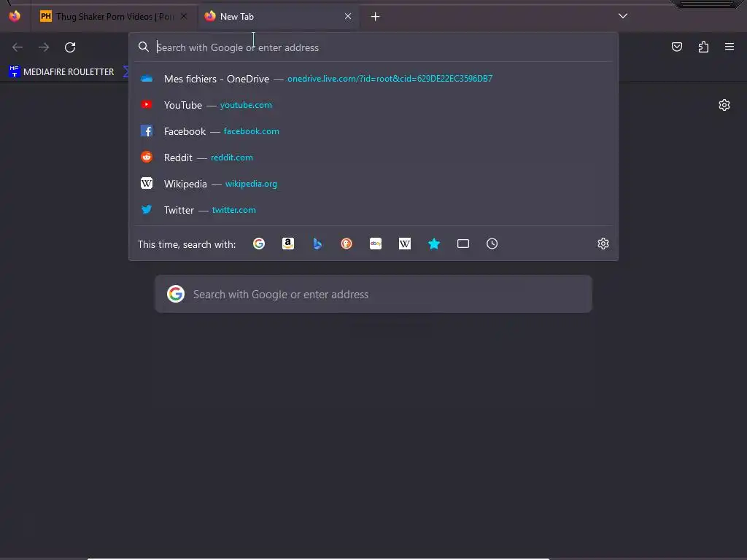
Task: Select the Facebook suggestion
Action: click(x=373, y=131)
